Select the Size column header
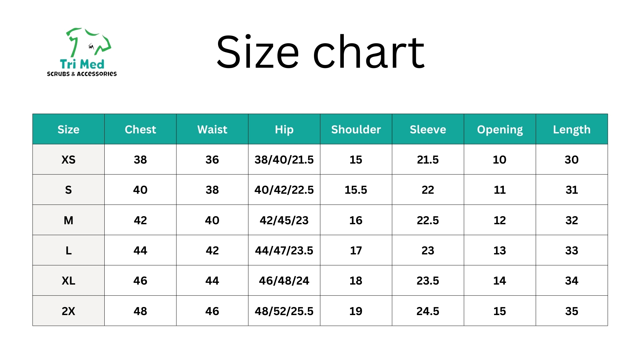 pos(68,129)
